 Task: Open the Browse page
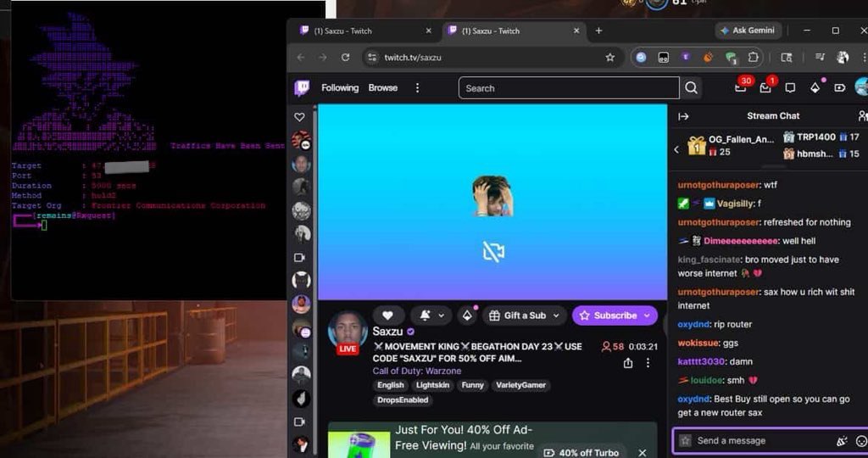pyautogui.click(x=383, y=87)
